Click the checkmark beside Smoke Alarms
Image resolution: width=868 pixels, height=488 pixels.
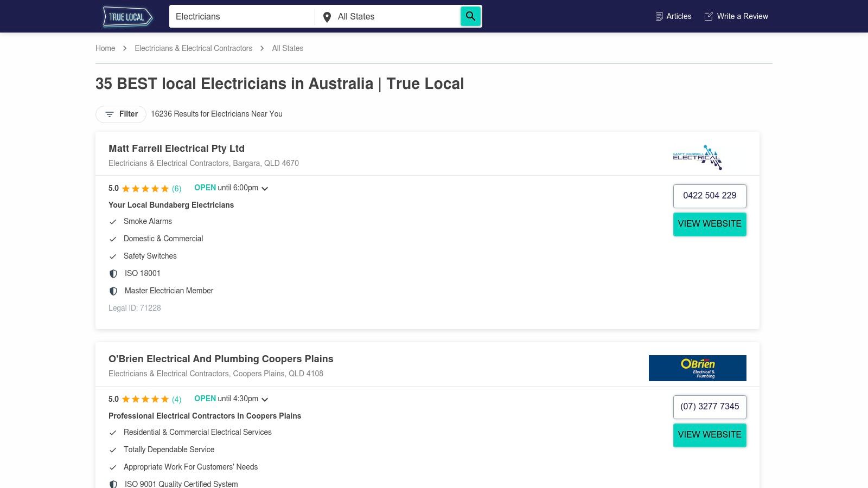click(113, 222)
